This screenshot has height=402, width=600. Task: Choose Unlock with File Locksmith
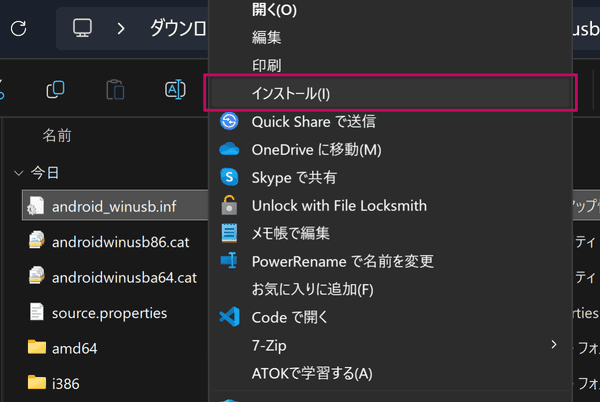coord(390,205)
